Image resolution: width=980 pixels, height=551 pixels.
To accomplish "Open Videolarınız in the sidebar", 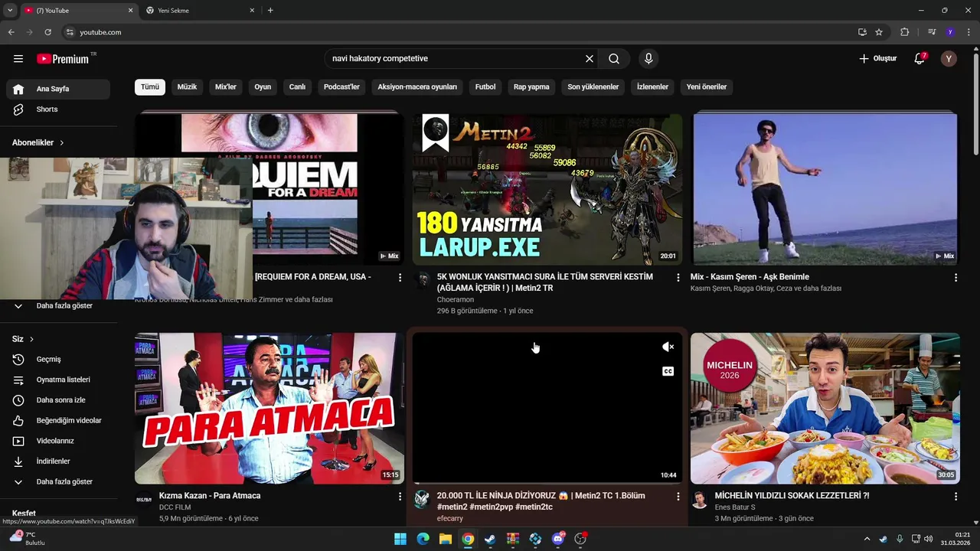I will pos(58,441).
